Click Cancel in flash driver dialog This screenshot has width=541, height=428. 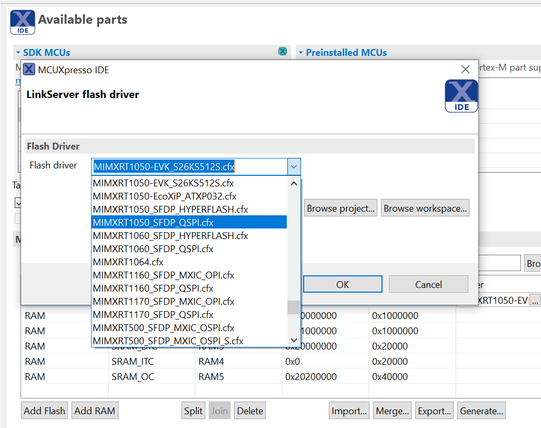click(x=429, y=284)
